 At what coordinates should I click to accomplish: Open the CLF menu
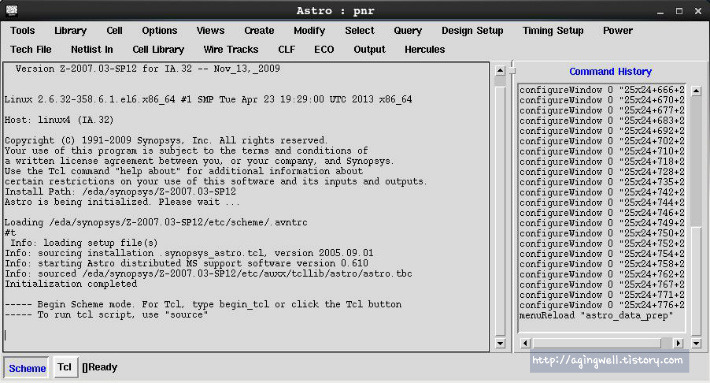pyautogui.click(x=287, y=50)
